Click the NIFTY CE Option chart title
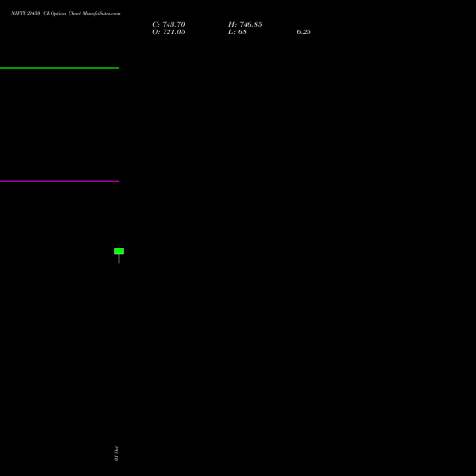The width and height of the screenshot is (476, 476). (x=66, y=13)
